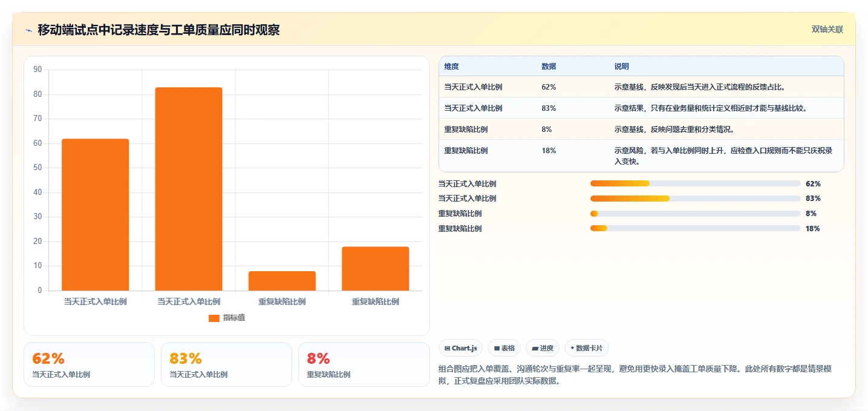Click the description starting 示意结果，只有在业务量

tap(711, 108)
